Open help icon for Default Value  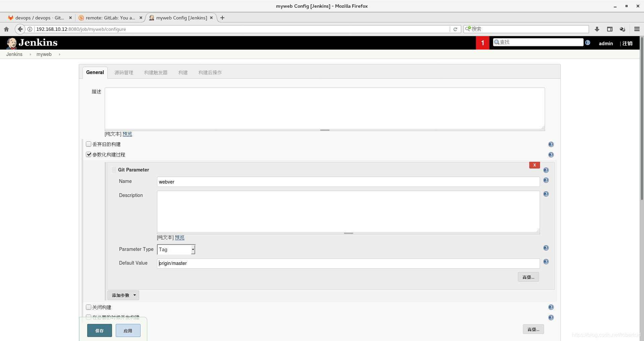[x=546, y=262]
